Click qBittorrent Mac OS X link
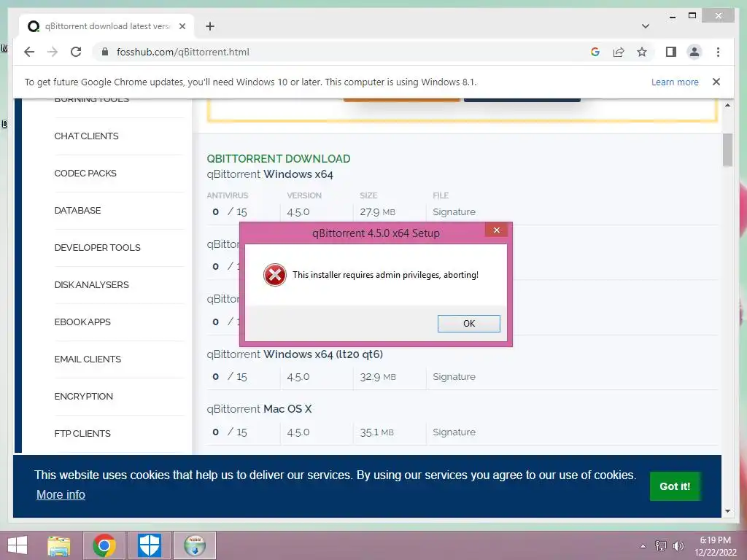Screen dimensions: 747x560 click(x=259, y=409)
